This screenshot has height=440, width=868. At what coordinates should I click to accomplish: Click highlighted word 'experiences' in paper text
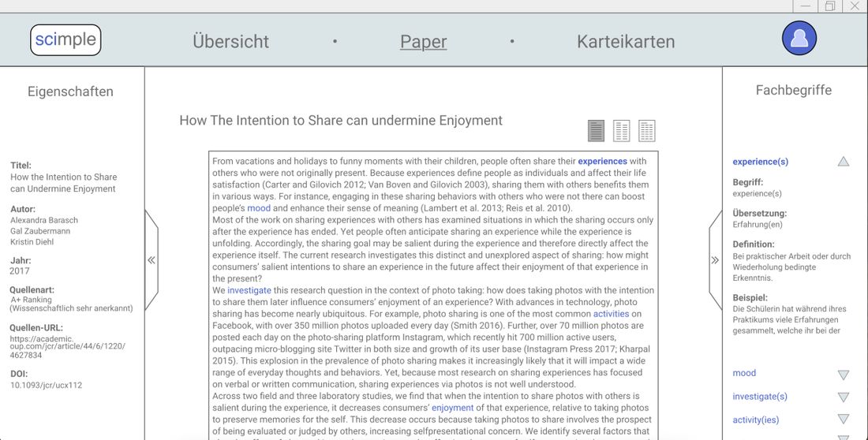(x=602, y=161)
